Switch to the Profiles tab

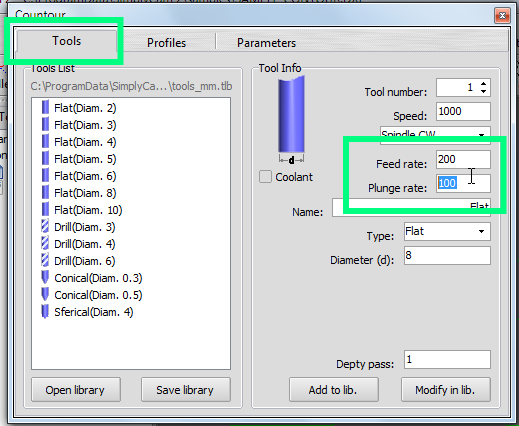coord(166,43)
